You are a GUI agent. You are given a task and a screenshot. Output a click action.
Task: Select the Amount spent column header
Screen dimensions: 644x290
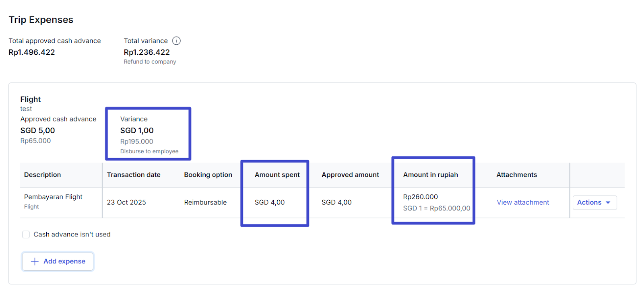[277, 175]
